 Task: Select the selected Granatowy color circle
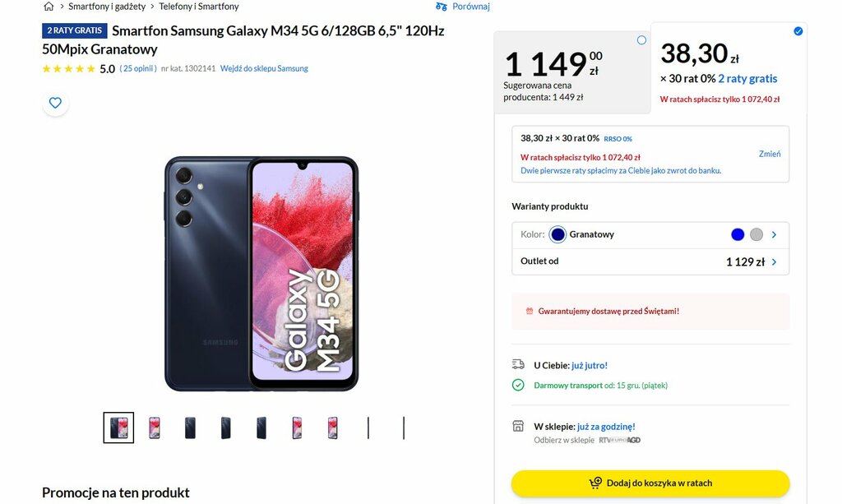558,234
